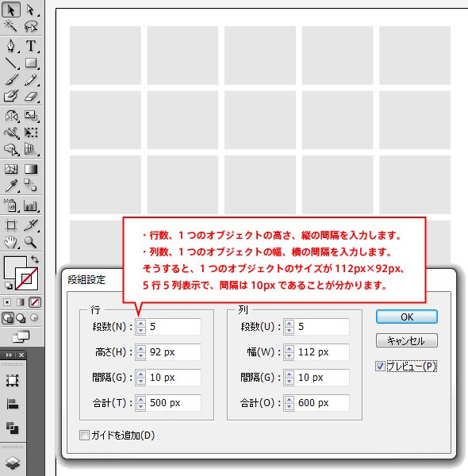Select the Rectangle tool
The image size is (468, 476).
[x=30, y=63]
